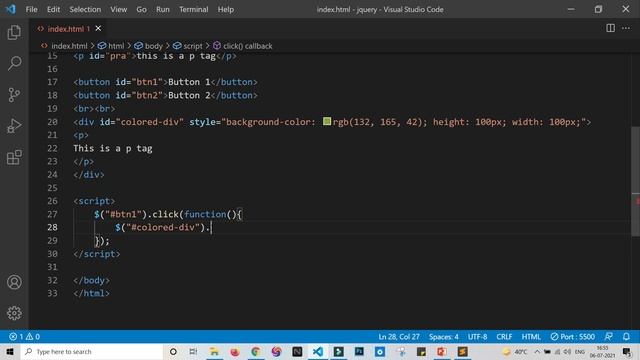This screenshot has width=640, height=360.
Task: Open Chrome from the taskbar
Action: 256,351
